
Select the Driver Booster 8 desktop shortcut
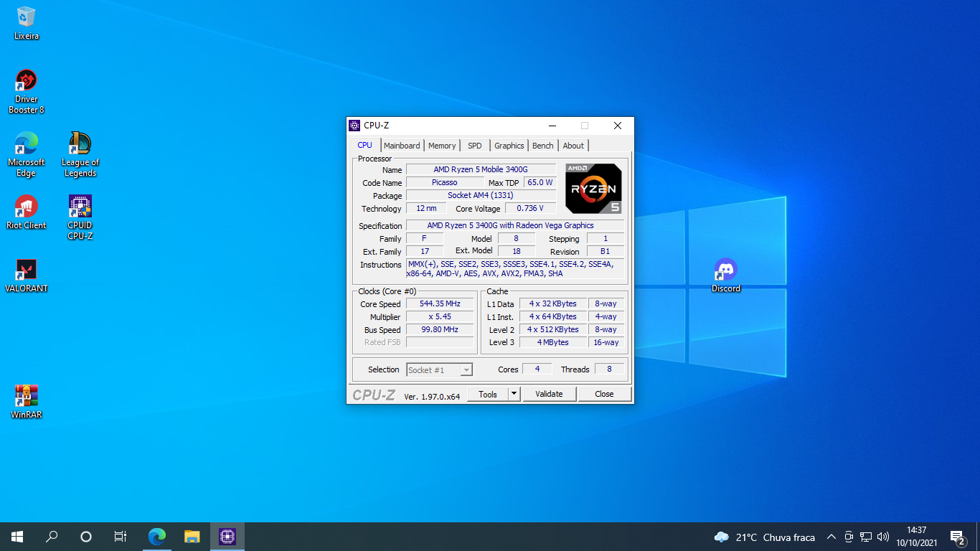[x=27, y=90]
